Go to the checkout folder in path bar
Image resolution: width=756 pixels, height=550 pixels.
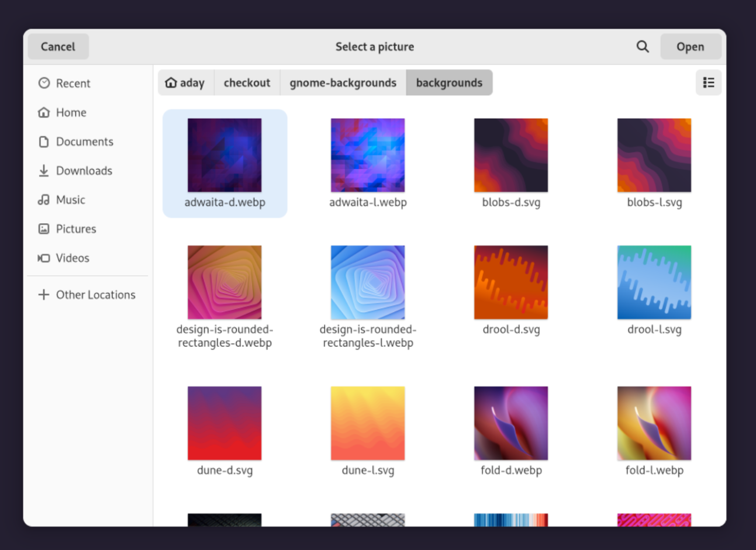click(x=247, y=82)
